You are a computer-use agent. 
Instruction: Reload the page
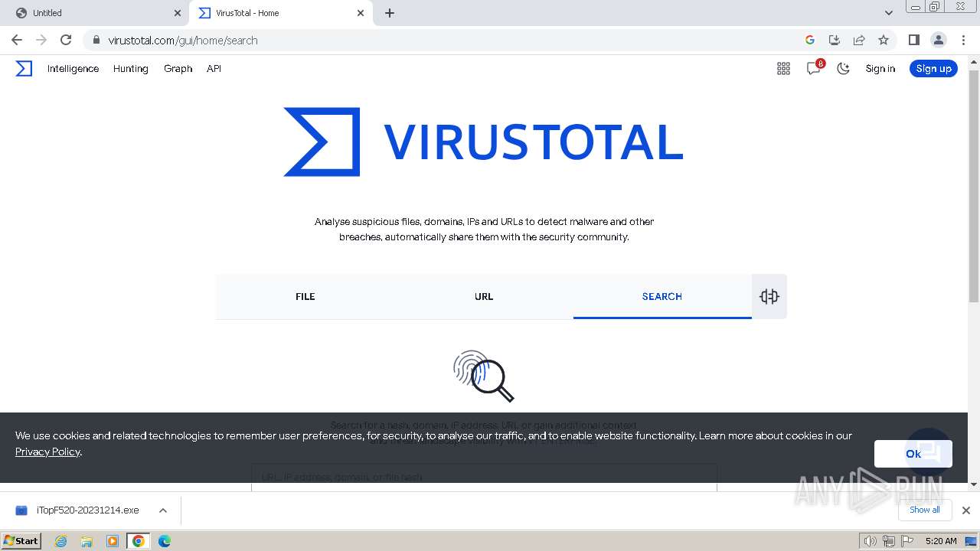click(66, 40)
